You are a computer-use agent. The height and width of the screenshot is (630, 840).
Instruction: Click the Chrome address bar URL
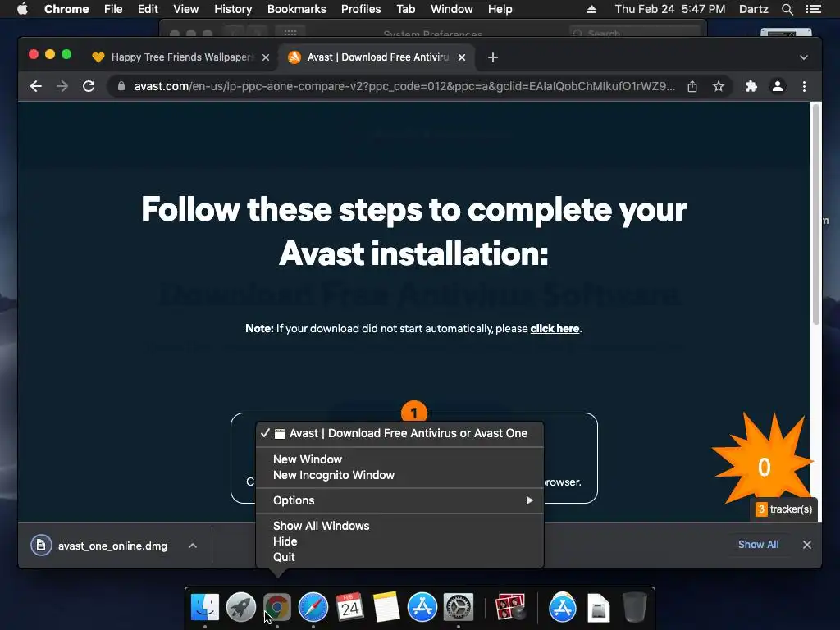(x=404, y=86)
